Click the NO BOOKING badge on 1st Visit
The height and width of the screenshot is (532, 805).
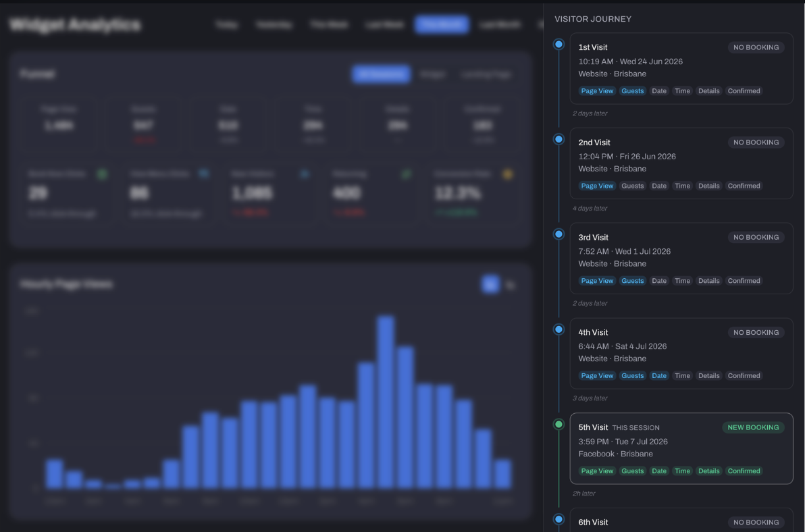click(756, 47)
